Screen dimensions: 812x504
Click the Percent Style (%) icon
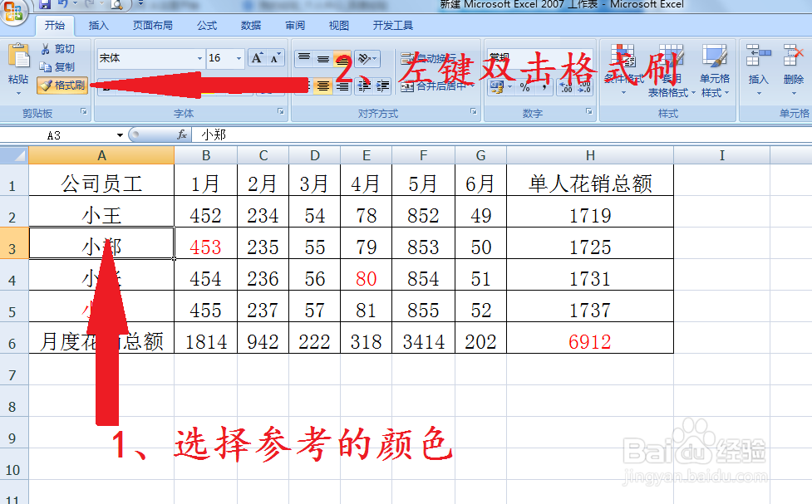524,87
